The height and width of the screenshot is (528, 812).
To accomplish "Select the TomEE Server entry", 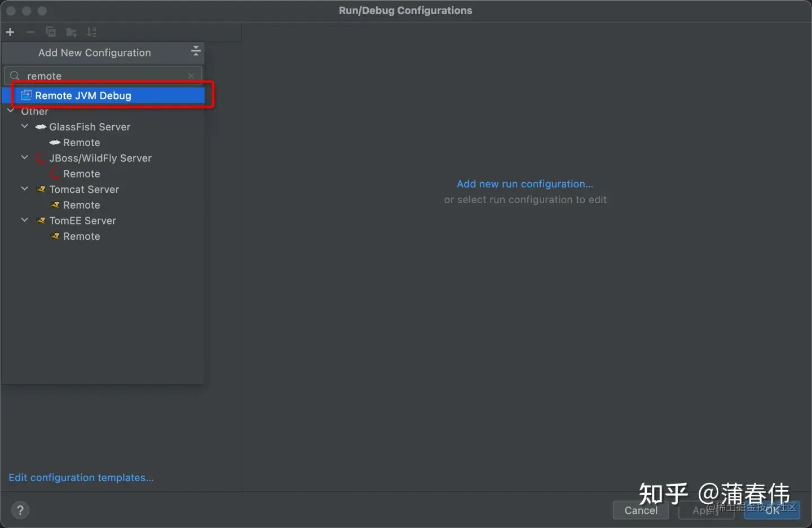I will point(82,221).
